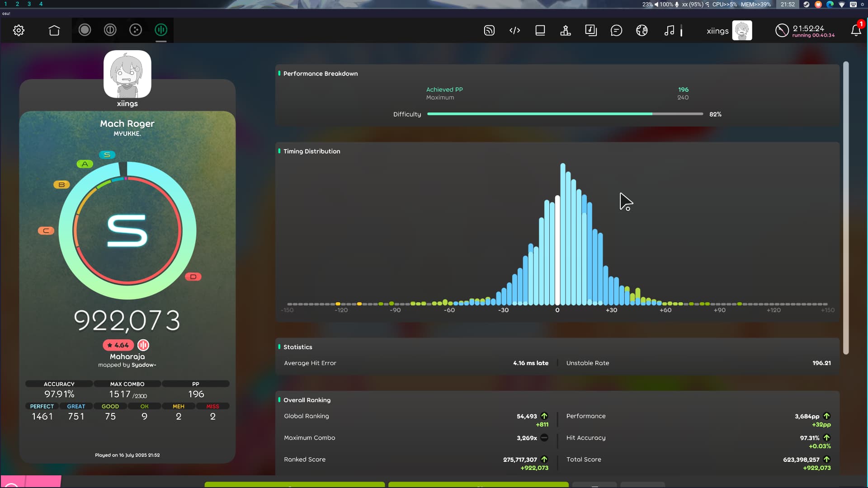This screenshot has height=488, width=868.
Task: Open the now playing music note icon
Action: click(x=670, y=30)
